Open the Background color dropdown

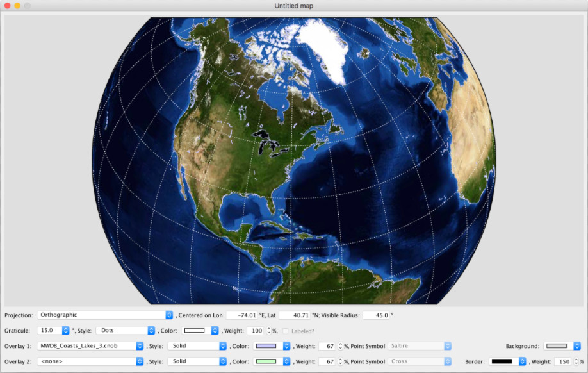(562, 346)
